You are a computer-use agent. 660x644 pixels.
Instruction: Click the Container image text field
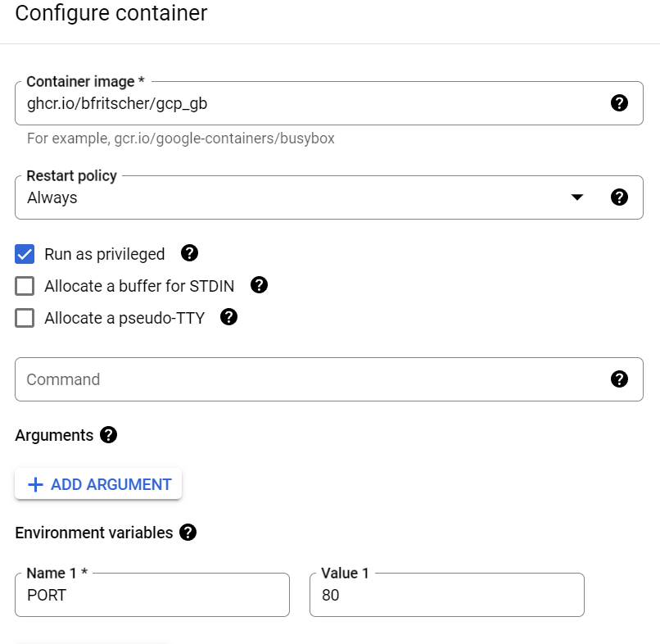(311, 103)
